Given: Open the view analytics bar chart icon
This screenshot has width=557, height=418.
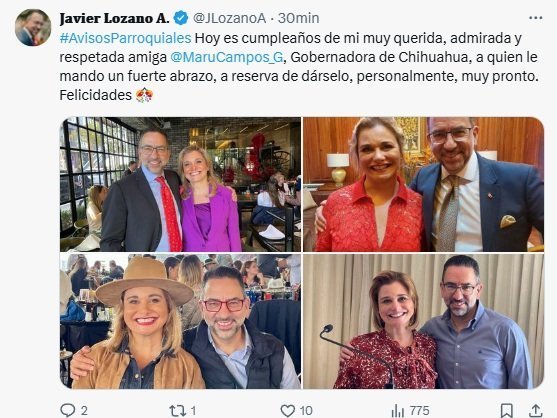Looking at the screenshot, I should [398, 411].
